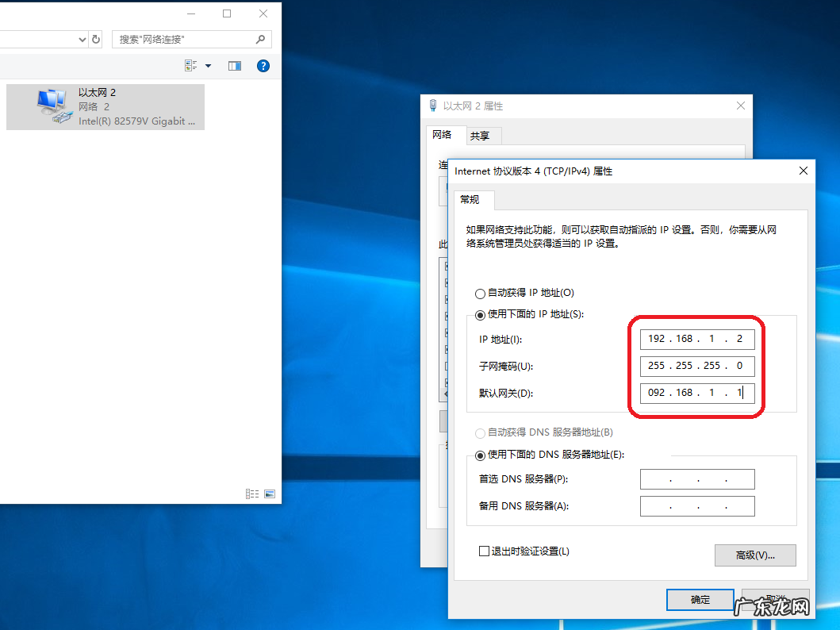The image size is (840, 630).
Task: Switch to details view via status bar icon
Action: tap(251, 494)
